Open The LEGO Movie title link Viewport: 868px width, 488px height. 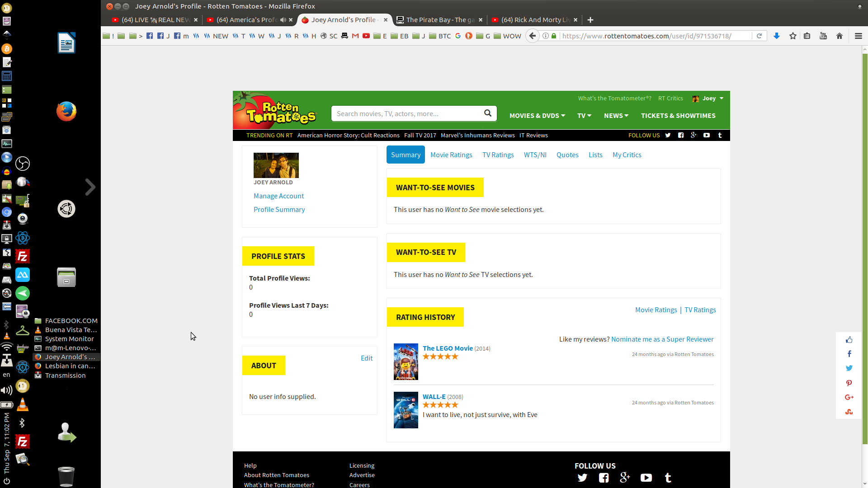tap(448, 348)
